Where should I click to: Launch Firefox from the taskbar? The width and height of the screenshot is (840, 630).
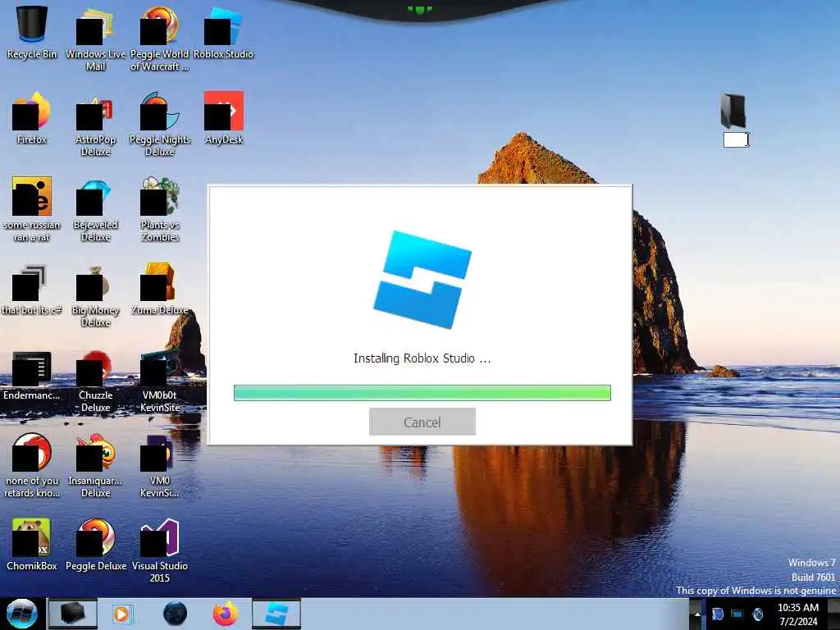point(226,614)
